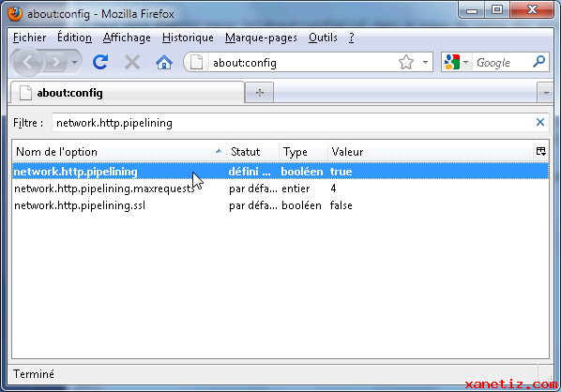Open the list all tabs dropdown
Image resolution: width=561 pixels, height=392 pixels.
[546, 93]
